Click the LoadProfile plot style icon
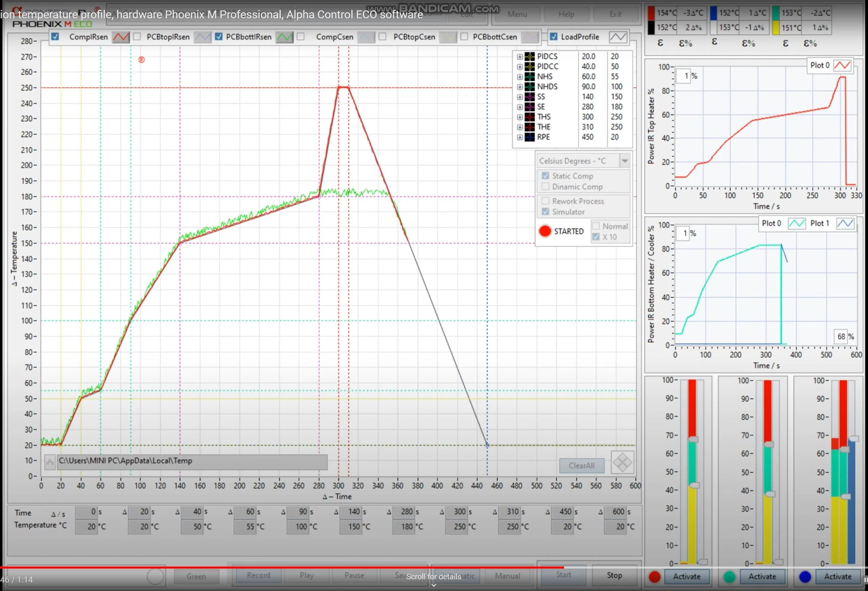868x591 pixels. pos(618,37)
